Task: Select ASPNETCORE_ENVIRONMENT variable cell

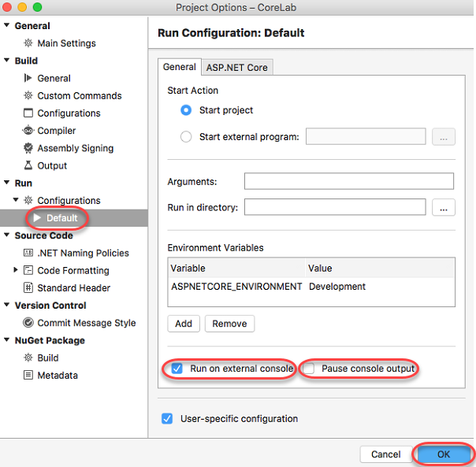Action: coord(236,287)
